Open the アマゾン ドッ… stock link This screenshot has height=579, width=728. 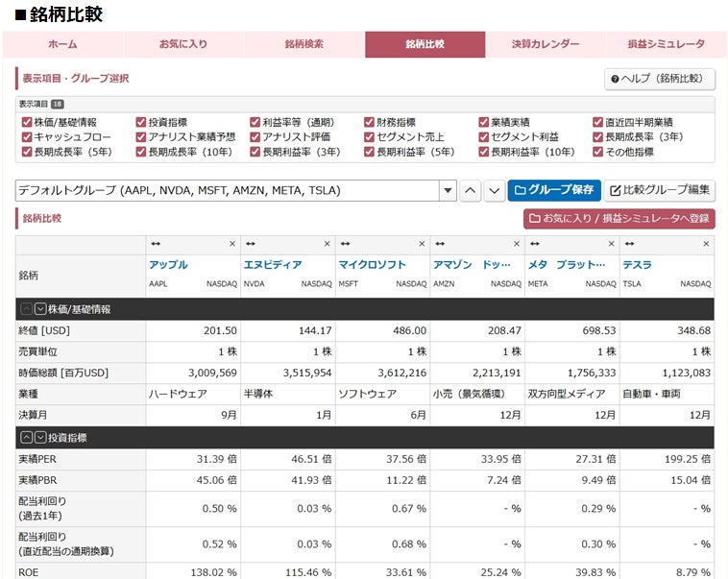(472, 265)
